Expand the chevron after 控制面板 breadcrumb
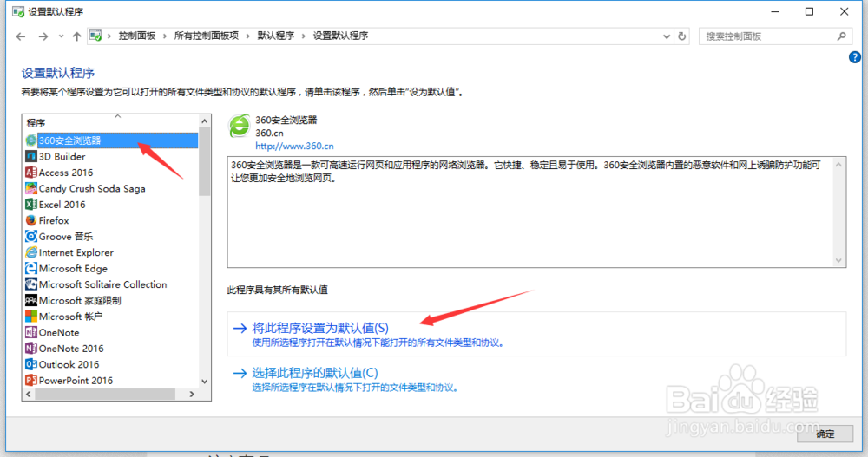The image size is (868, 457). (165, 36)
